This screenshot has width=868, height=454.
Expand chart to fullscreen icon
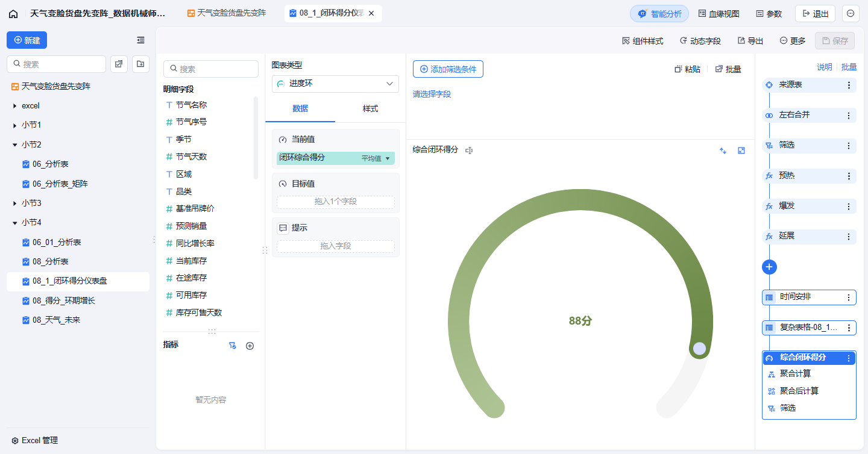coord(741,151)
